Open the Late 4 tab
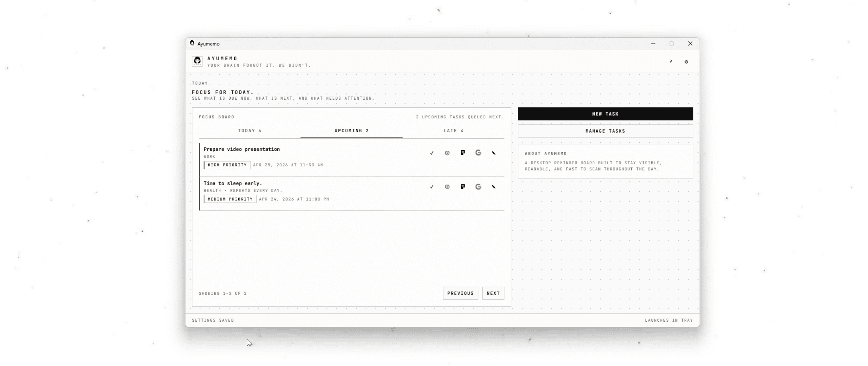This screenshot has width=868, height=366. point(453,131)
